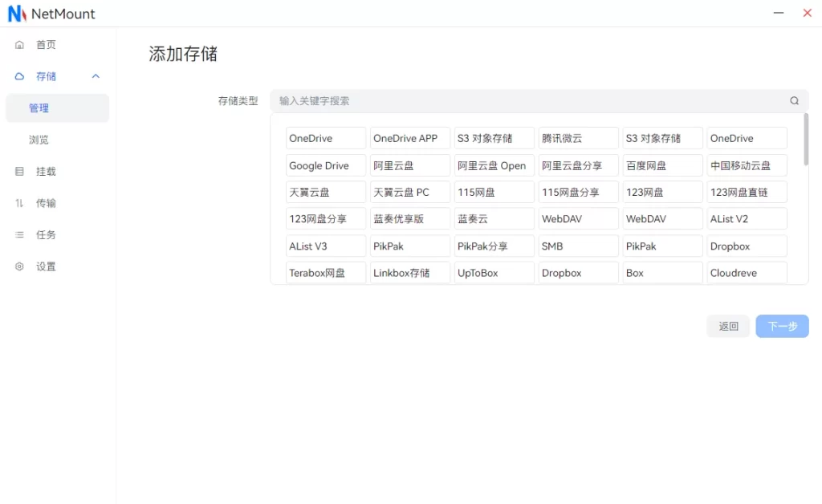822x504 pixels.
Task: Select Google Drive storage type
Action: [x=325, y=165]
